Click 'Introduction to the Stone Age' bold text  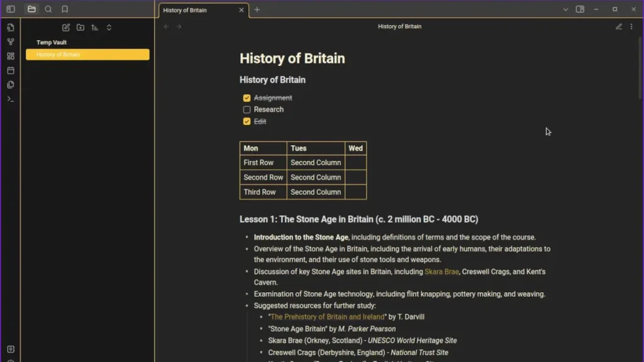tap(301, 237)
